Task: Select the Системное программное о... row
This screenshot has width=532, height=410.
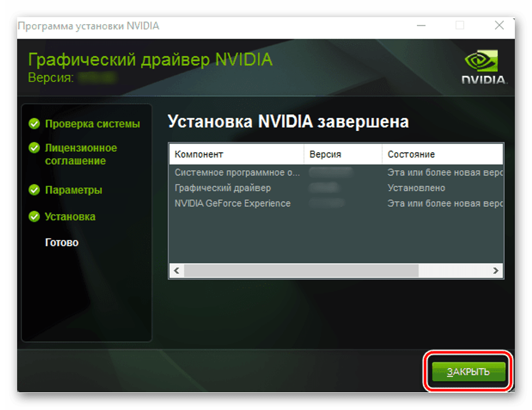Action: 336,173
